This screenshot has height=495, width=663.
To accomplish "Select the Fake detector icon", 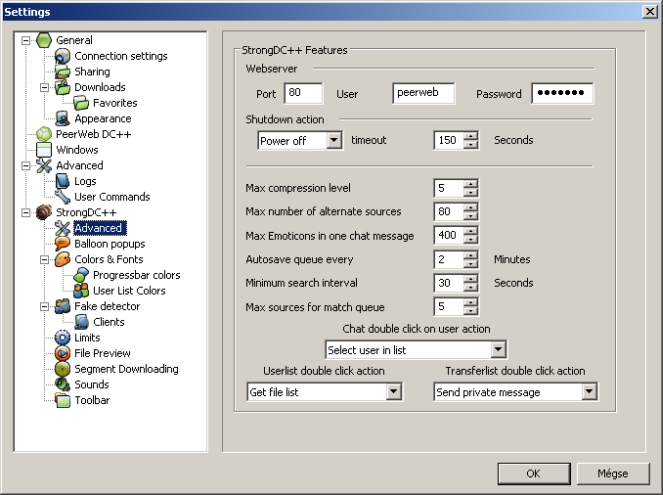I will 63,306.
